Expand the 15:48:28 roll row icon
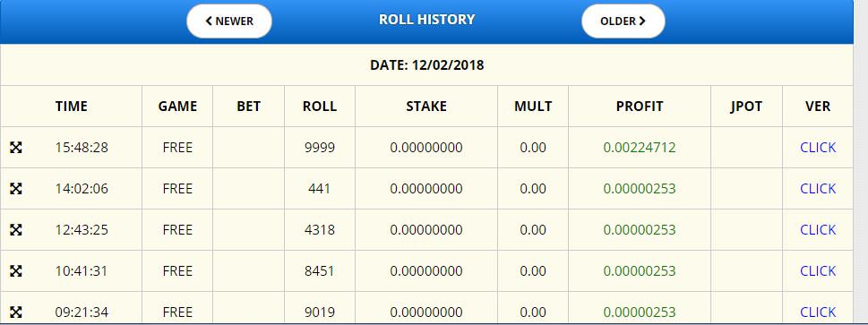Image resolution: width=868 pixels, height=325 pixels. pyautogui.click(x=16, y=148)
